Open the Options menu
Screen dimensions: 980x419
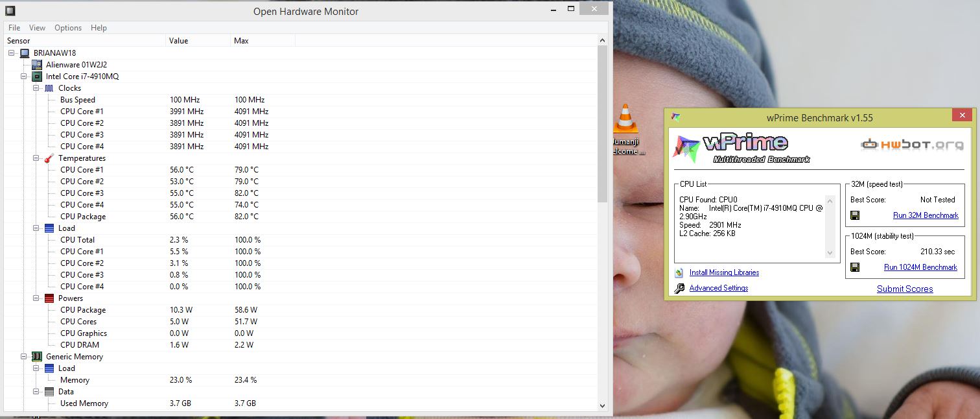pos(68,28)
